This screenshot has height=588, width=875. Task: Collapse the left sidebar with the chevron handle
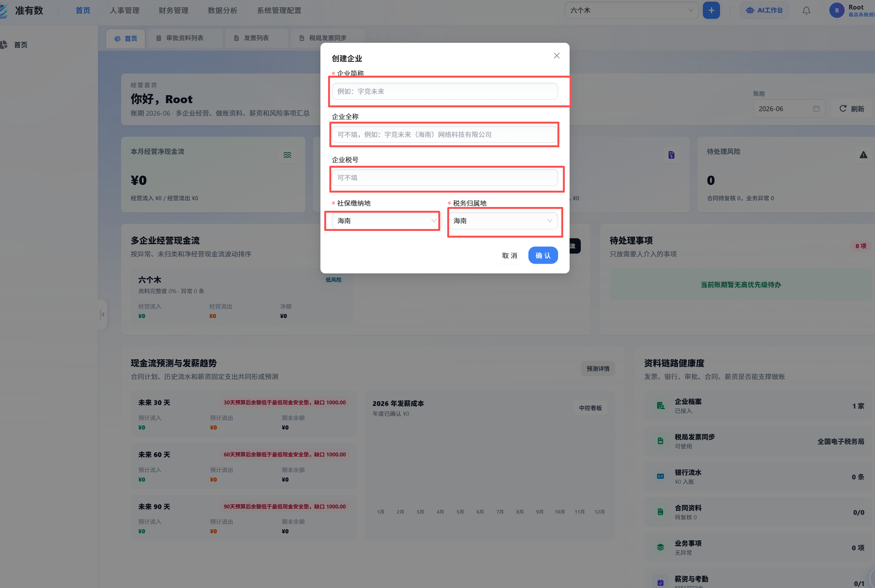[x=103, y=314]
